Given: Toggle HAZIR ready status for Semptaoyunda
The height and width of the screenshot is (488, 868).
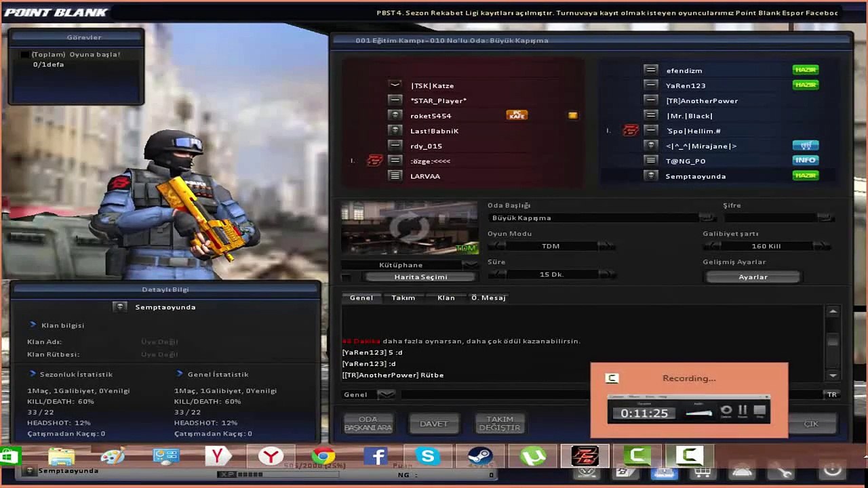Looking at the screenshot, I should [x=806, y=175].
